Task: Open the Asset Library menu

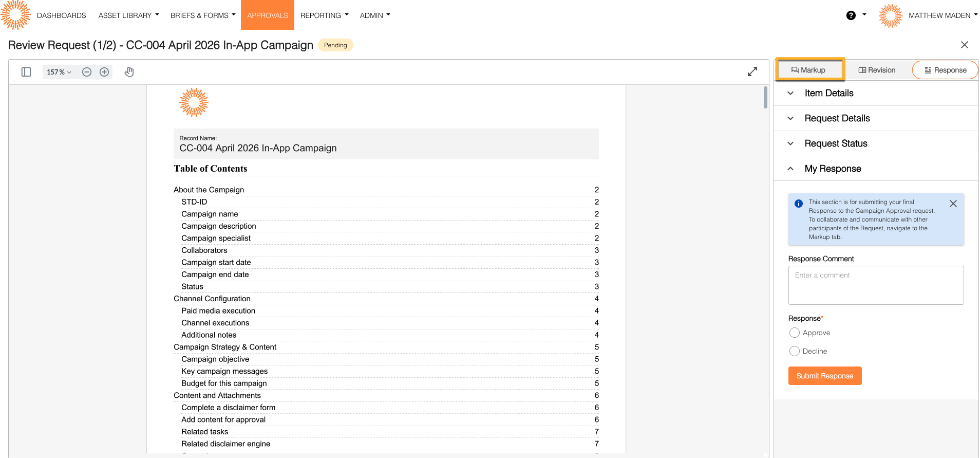Action: coord(128,15)
